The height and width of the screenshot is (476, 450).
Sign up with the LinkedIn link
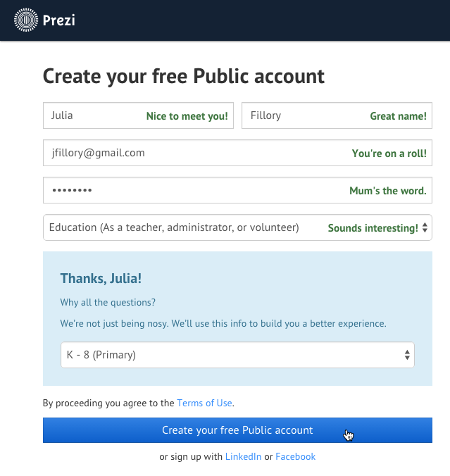[243, 457]
